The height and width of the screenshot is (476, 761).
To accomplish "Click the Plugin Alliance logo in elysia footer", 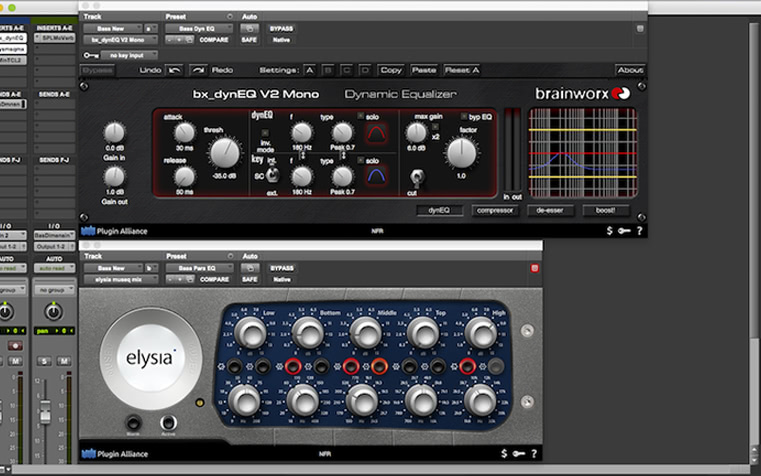I will (x=115, y=454).
